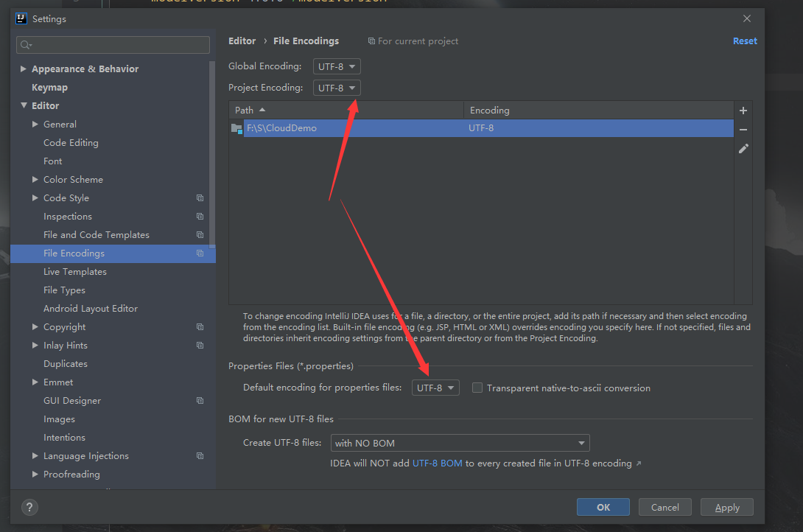Add a path with the plus icon
Screen dimensions: 803x532
pos(743,111)
